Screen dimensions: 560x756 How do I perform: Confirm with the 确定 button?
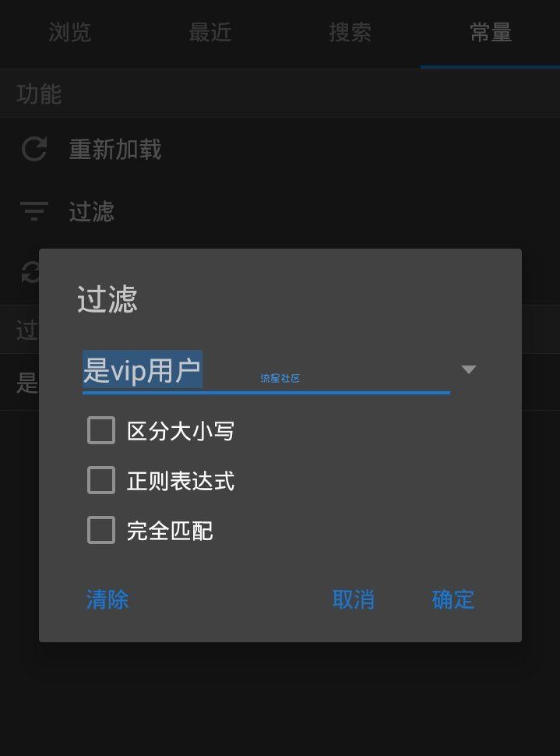[x=453, y=600]
